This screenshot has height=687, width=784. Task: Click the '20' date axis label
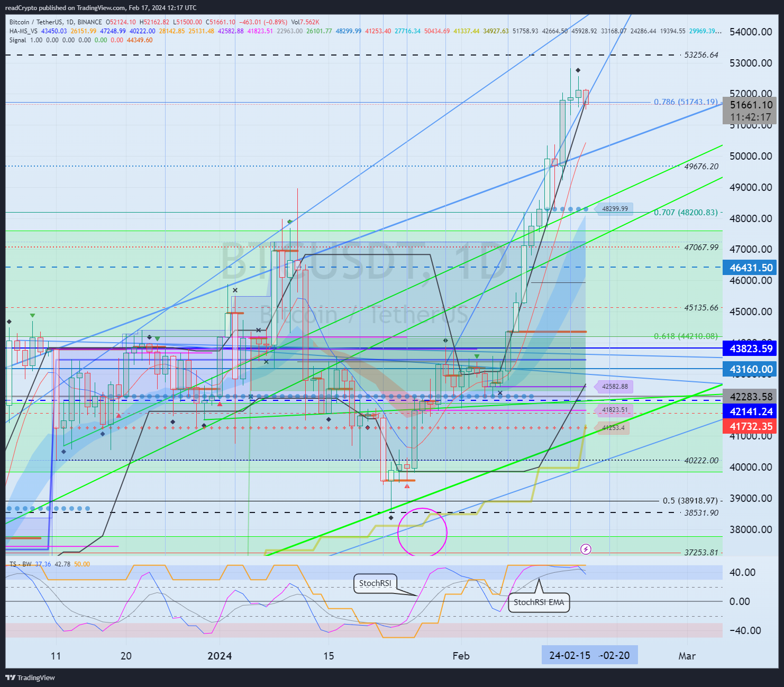pos(126,656)
